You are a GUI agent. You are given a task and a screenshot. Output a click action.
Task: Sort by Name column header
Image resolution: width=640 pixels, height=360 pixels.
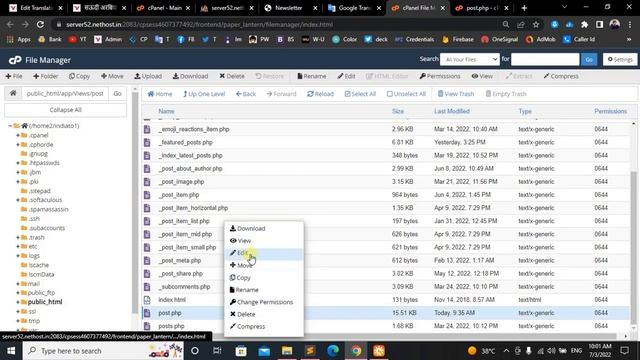[x=166, y=111]
